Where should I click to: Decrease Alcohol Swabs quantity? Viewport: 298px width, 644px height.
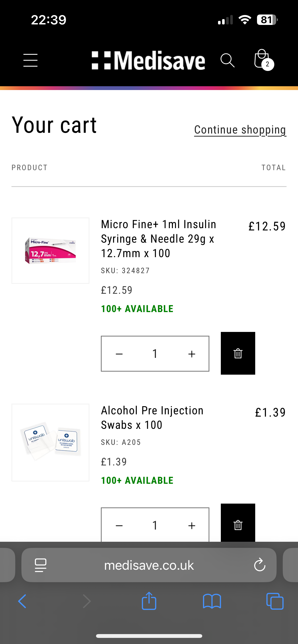tap(119, 525)
